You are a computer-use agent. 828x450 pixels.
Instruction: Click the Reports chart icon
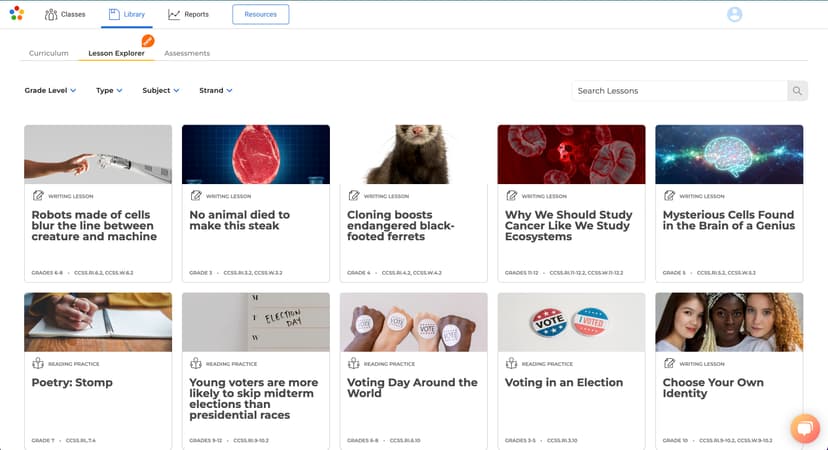click(x=174, y=14)
